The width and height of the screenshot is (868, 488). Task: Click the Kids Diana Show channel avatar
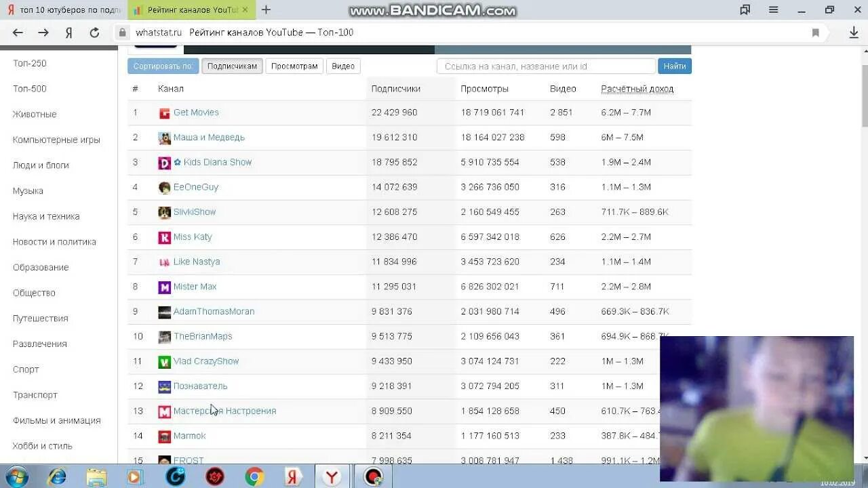pyautogui.click(x=164, y=163)
